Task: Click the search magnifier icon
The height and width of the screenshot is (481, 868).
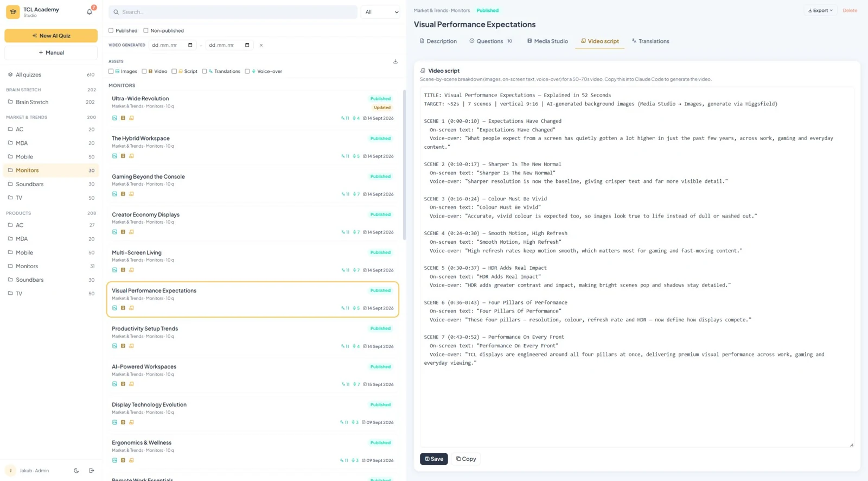Action: pos(116,12)
